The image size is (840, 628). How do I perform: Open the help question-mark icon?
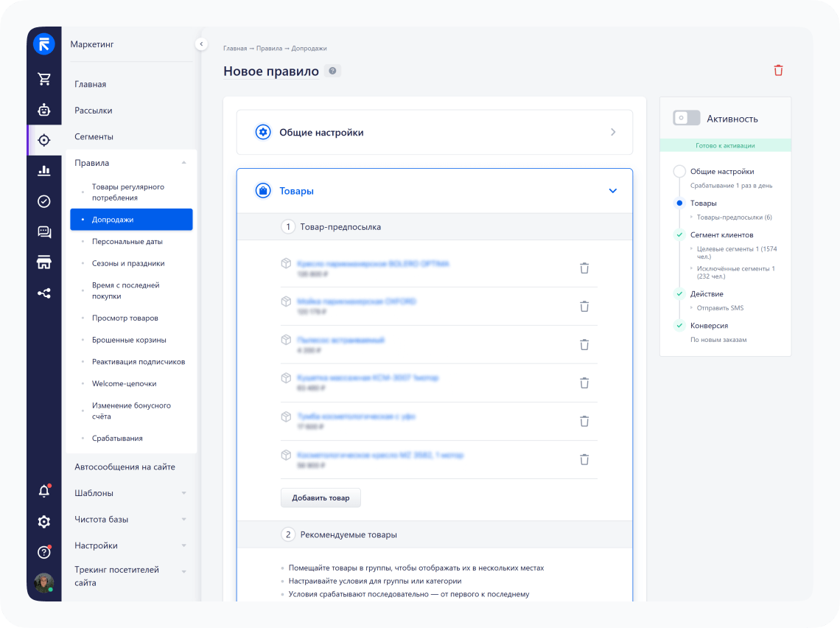tap(44, 551)
